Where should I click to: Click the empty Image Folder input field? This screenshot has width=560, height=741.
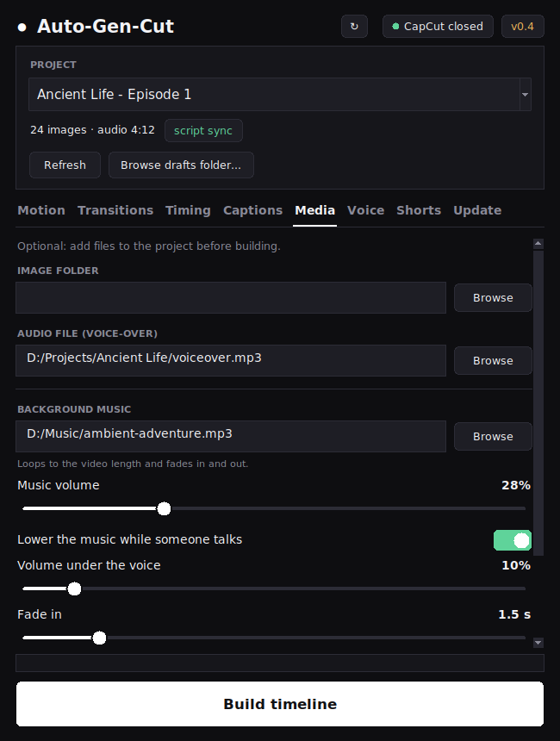tap(231, 298)
